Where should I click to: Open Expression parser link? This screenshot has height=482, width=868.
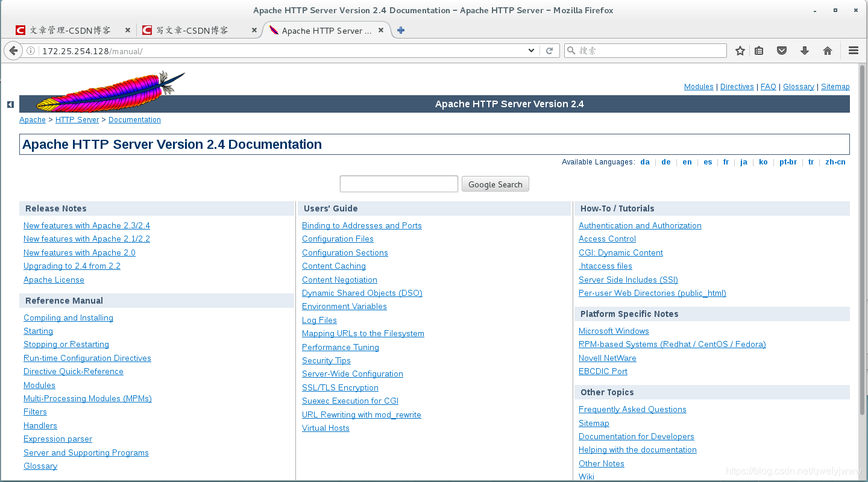[58, 439]
